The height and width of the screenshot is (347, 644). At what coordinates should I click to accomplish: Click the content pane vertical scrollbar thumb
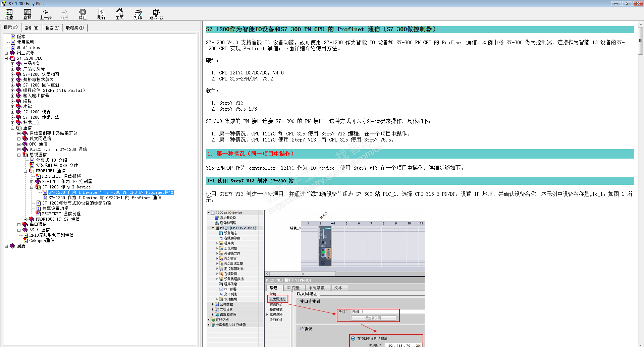click(x=641, y=41)
